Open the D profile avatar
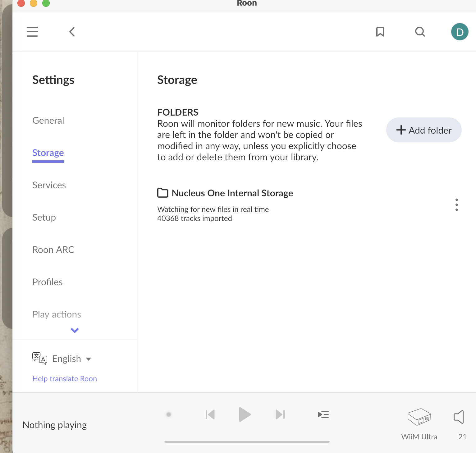Screen dimensions: 476x453 point(460,32)
